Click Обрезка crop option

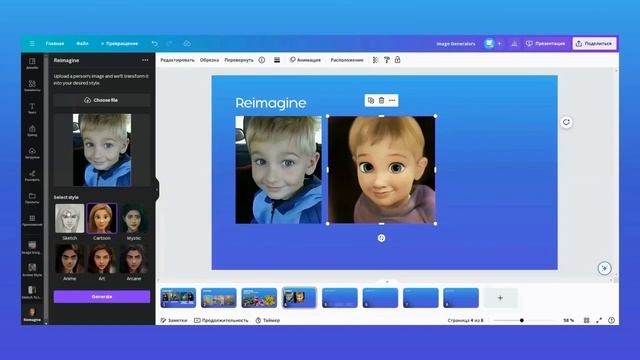[x=209, y=60]
